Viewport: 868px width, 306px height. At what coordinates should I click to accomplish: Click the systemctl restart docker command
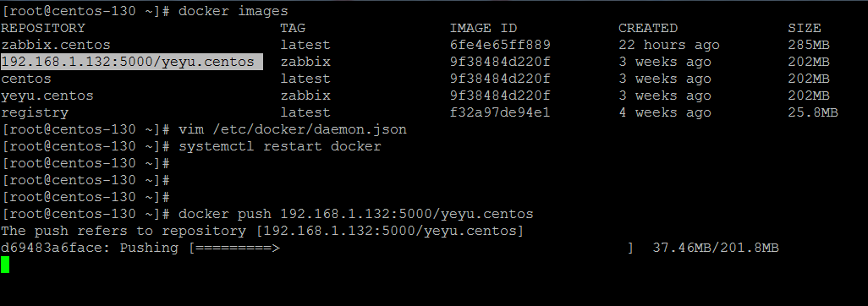pos(279,146)
